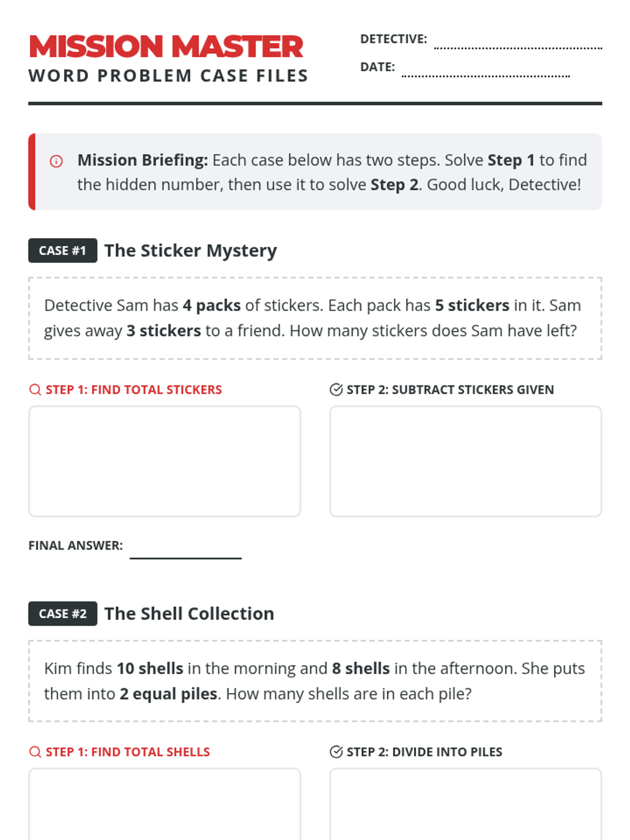Click inside the Step 1 shells answer box
This screenshot has width=630, height=840.
pyautogui.click(x=165, y=804)
